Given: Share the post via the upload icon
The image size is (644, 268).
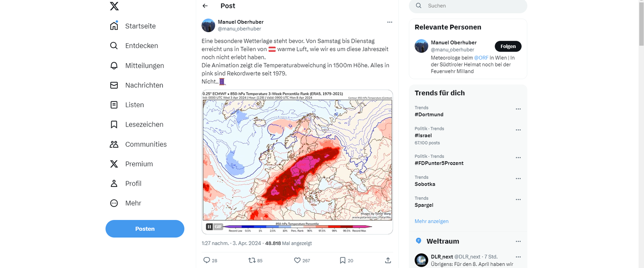Looking at the screenshot, I should coord(388,260).
